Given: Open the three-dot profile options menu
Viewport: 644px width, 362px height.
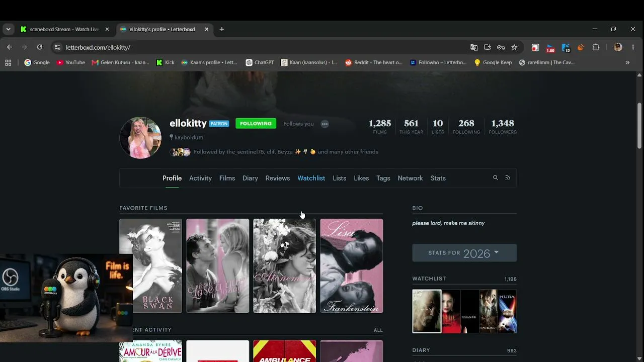Looking at the screenshot, I should [x=325, y=124].
